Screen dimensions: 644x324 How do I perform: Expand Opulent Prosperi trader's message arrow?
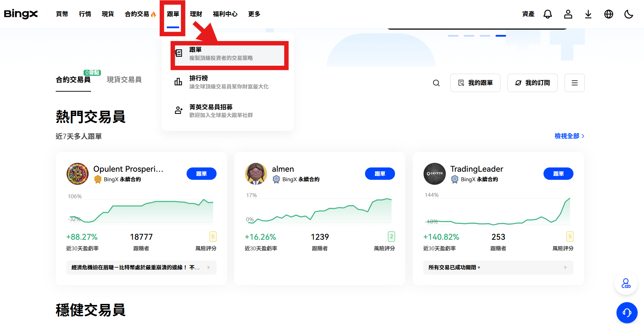(x=208, y=268)
